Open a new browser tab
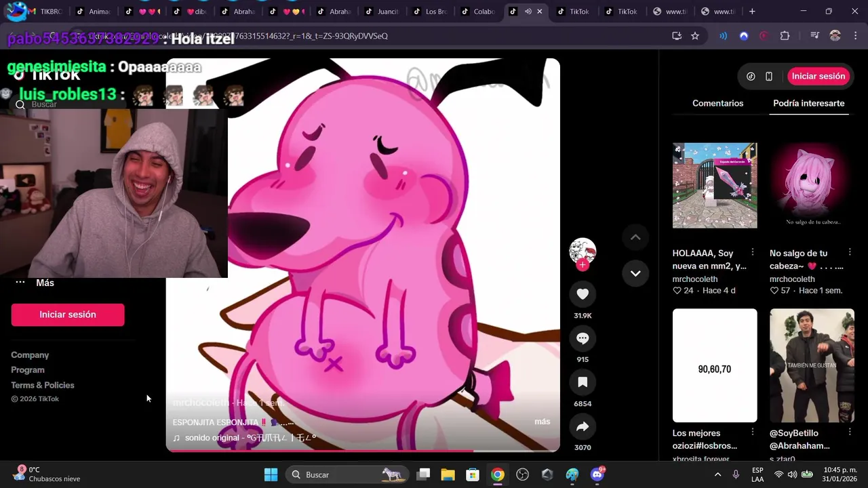This screenshot has width=868, height=488. click(752, 12)
